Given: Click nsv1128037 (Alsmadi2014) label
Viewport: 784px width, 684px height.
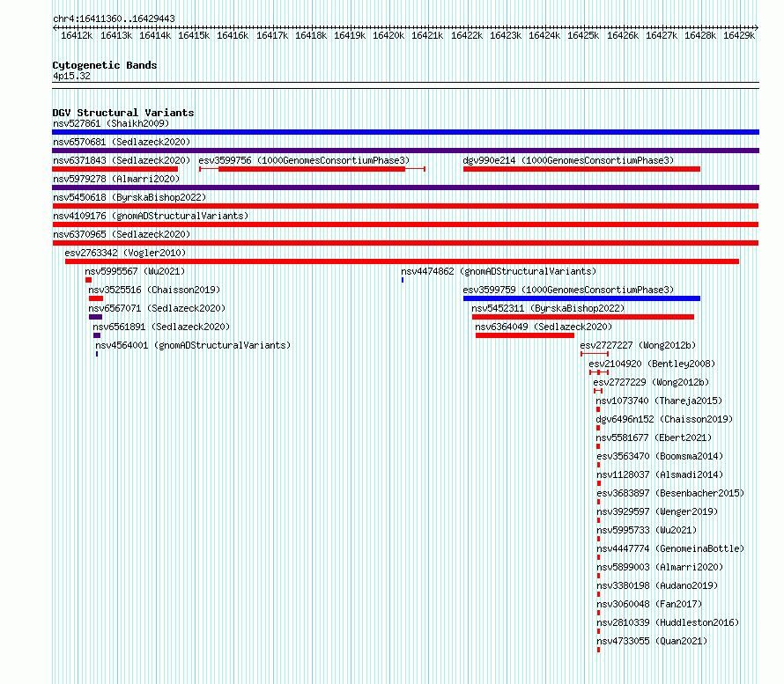Looking at the screenshot, I should click(660, 474).
